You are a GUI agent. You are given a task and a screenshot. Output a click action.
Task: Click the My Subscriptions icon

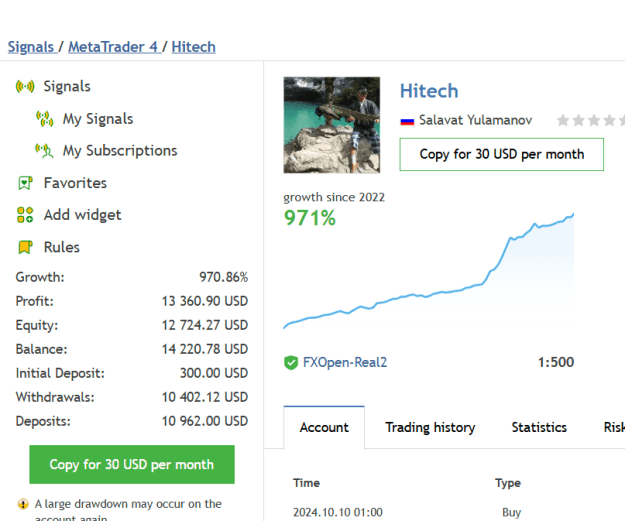(44, 151)
